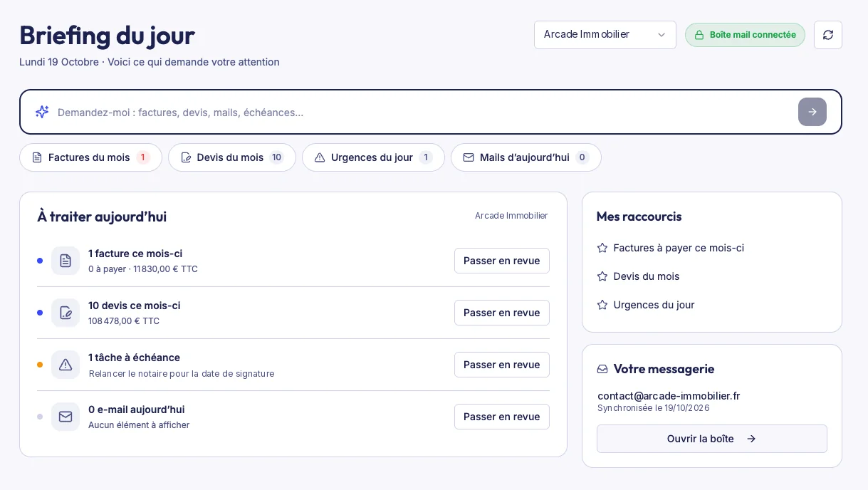The image size is (868, 490).
Task: Click the inbox icon next to Votre messagerie
Action: (602, 369)
